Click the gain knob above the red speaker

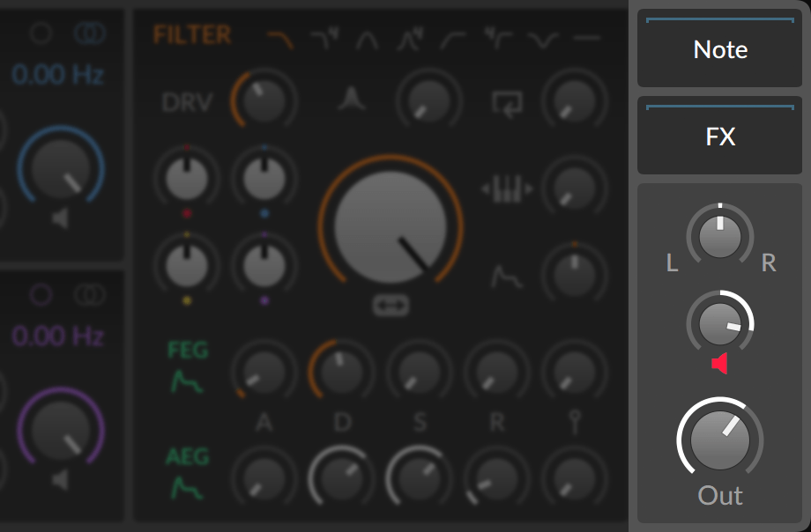(x=720, y=323)
